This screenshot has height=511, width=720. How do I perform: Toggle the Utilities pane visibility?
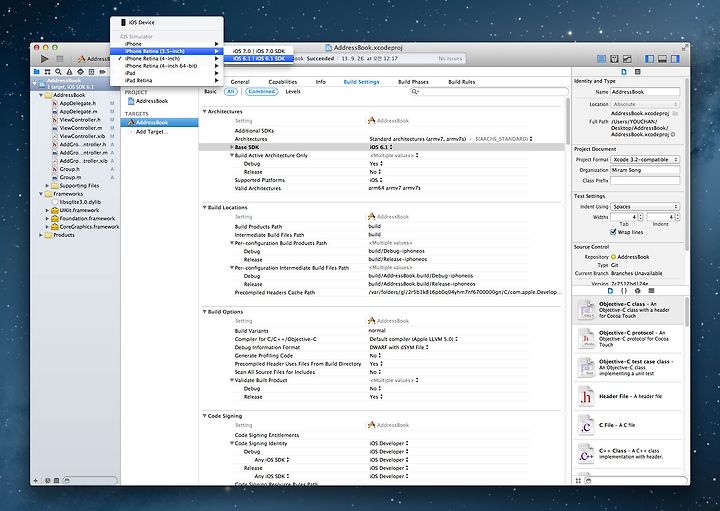(x=675, y=59)
